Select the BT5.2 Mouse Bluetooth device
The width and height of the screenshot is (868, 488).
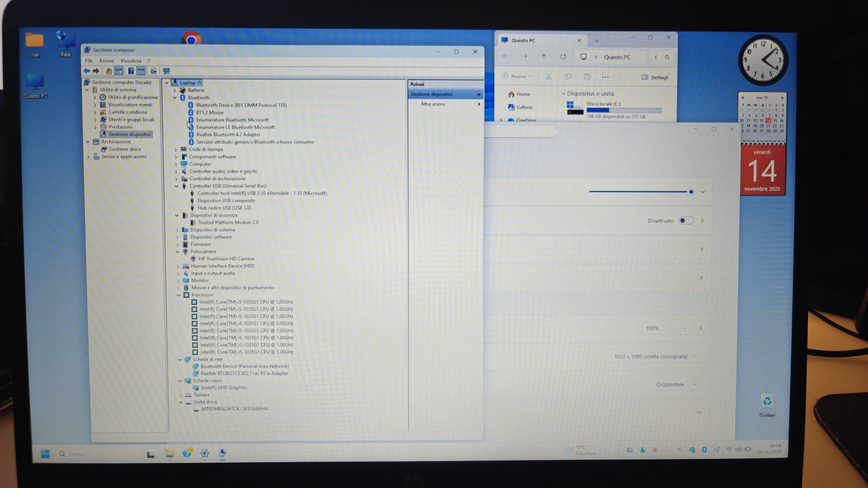click(210, 112)
